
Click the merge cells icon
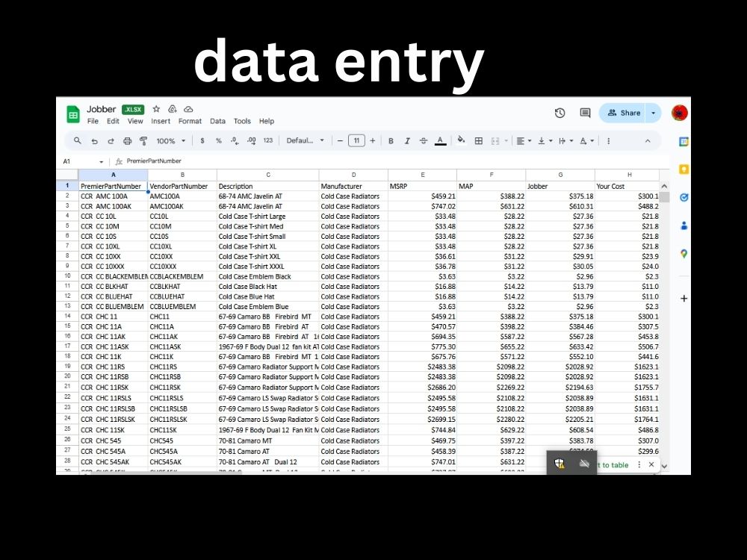click(x=495, y=141)
